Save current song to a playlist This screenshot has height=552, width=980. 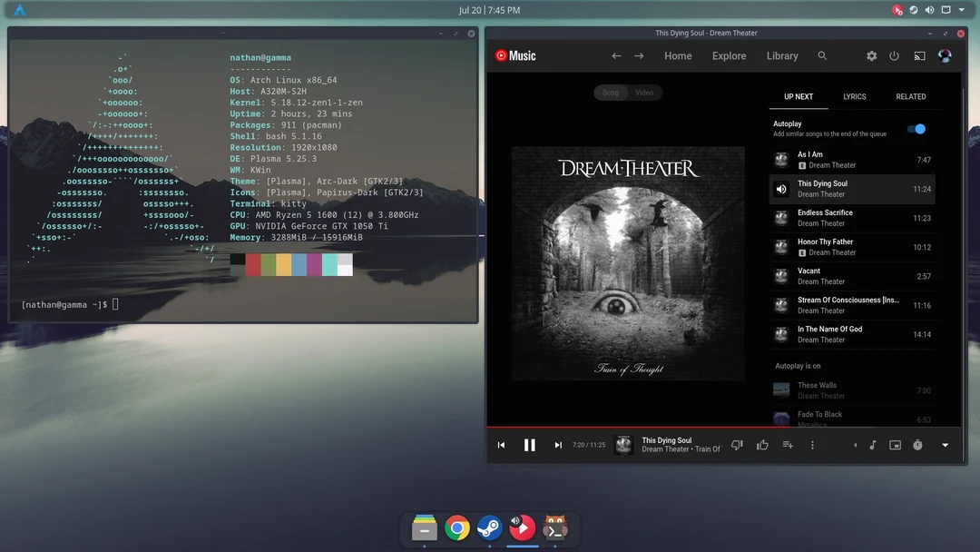(x=788, y=445)
